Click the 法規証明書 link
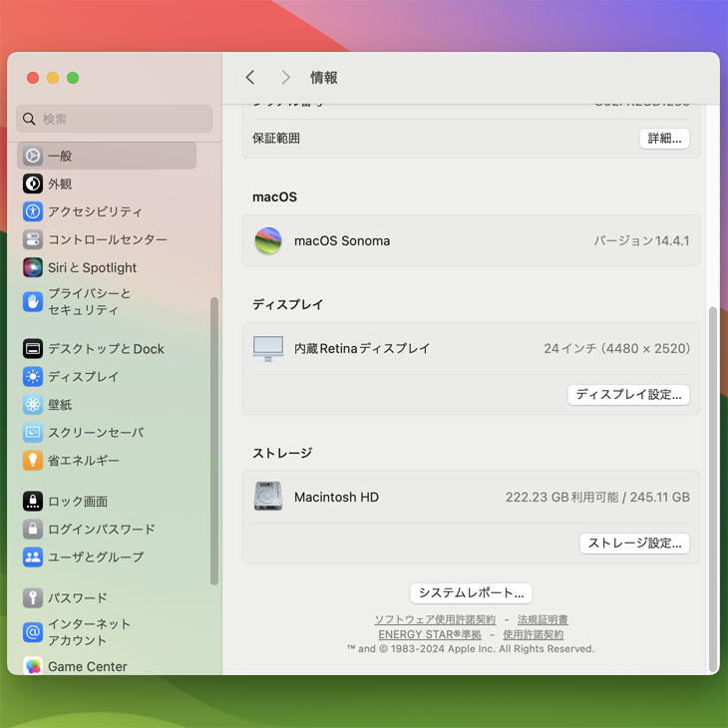This screenshot has width=728, height=728. point(543,620)
